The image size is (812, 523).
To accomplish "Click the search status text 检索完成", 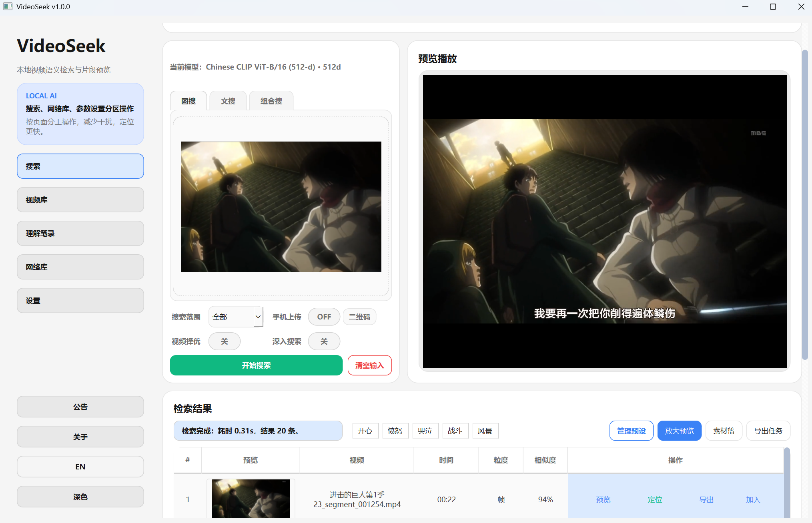I will click(x=240, y=431).
